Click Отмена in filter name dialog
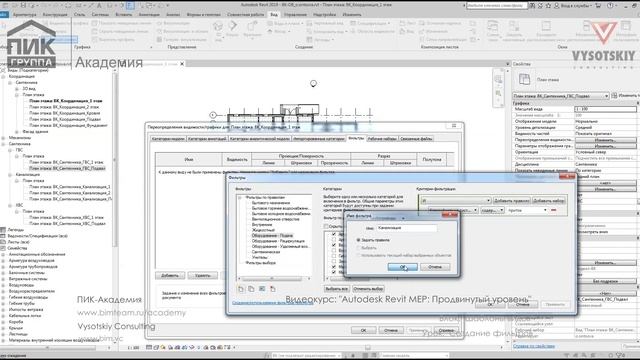The height and width of the screenshot is (360, 640). 435,267
